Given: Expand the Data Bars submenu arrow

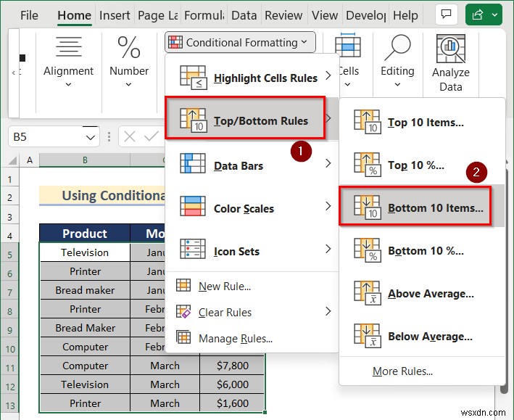Looking at the screenshot, I should [x=328, y=163].
